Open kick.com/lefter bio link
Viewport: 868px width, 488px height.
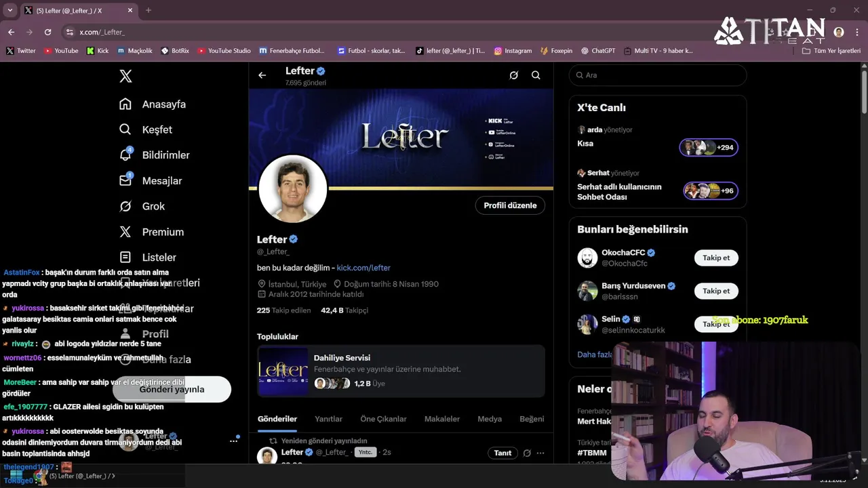pyautogui.click(x=363, y=268)
